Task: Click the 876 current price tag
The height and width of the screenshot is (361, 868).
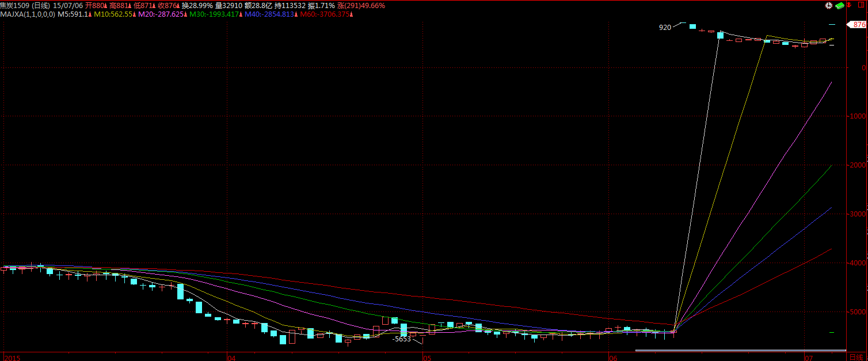Action: tap(858, 25)
